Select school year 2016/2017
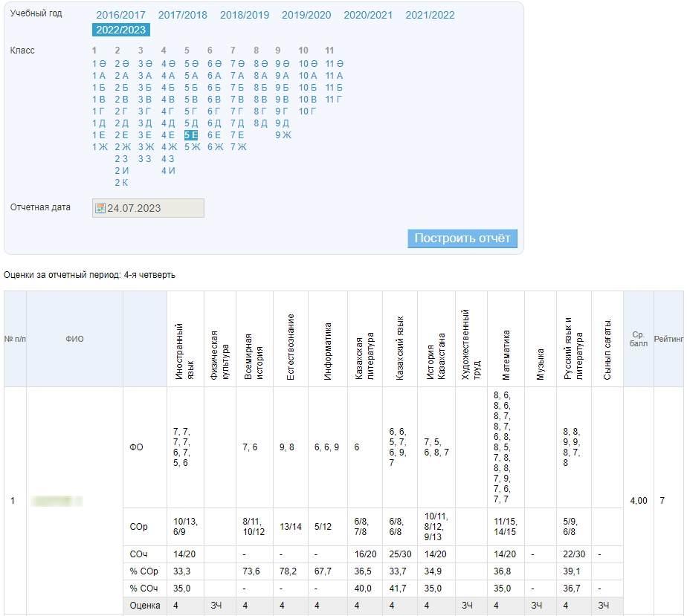 tap(120, 15)
